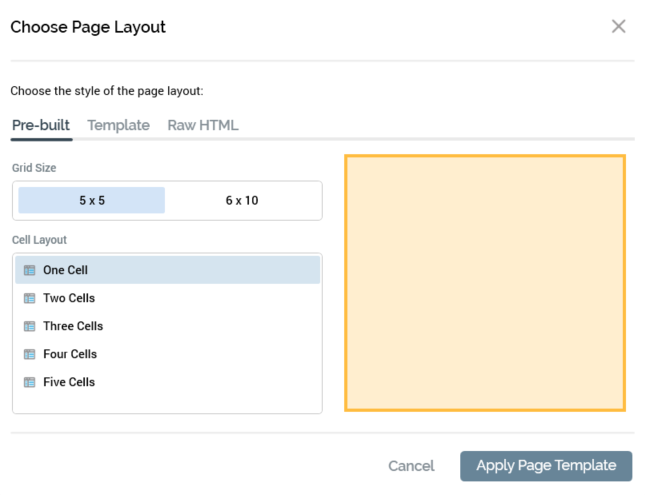This screenshot has width=645, height=495.
Task: Go to the Raw HTML tab
Action: click(203, 125)
